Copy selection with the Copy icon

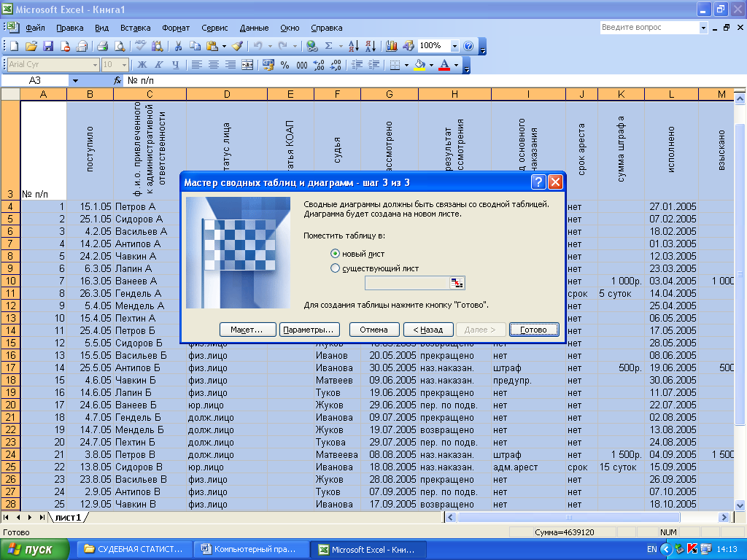[x=195, y=46]
